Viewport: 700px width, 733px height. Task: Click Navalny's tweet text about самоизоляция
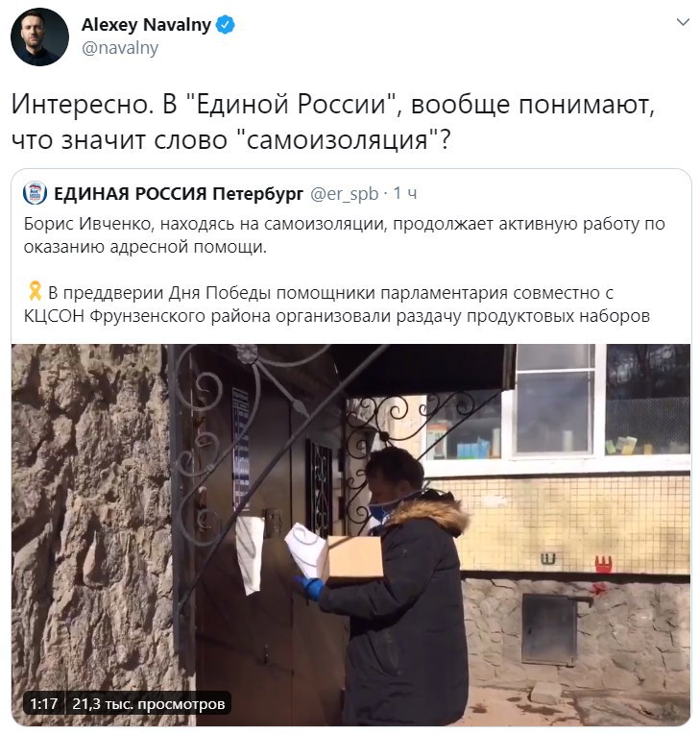coord(332,122)
